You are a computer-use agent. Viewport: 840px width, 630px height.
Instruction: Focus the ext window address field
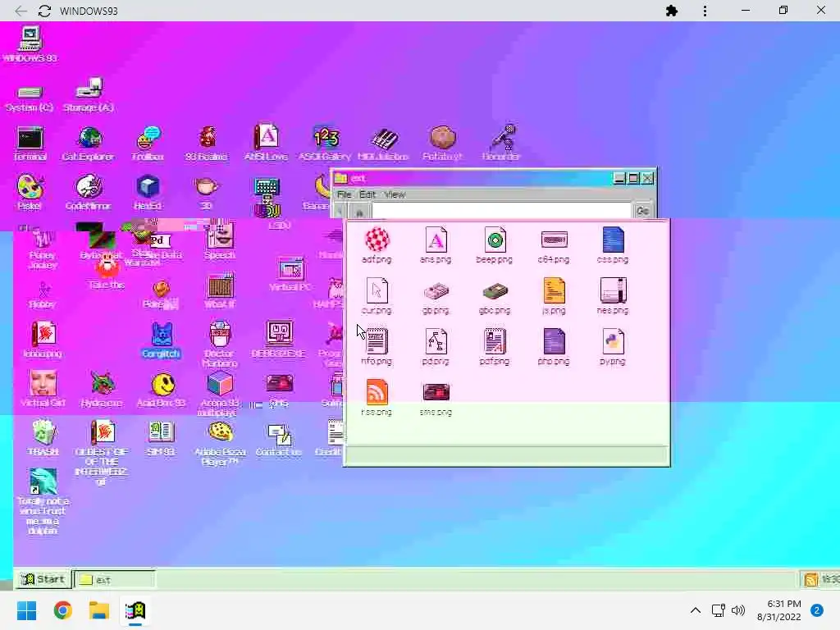click(501, 211)
